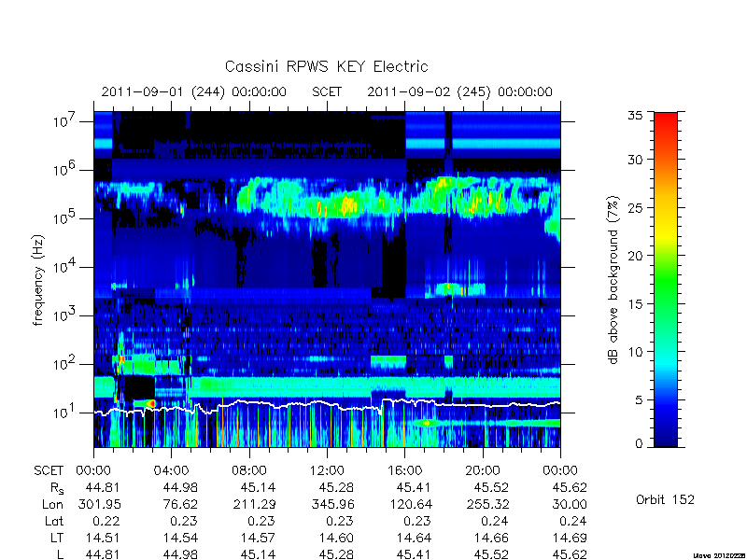The height and width of the screenshot is (560, 747).
Task: Select local time value '14.51'
Action: (x=103, y=538)
